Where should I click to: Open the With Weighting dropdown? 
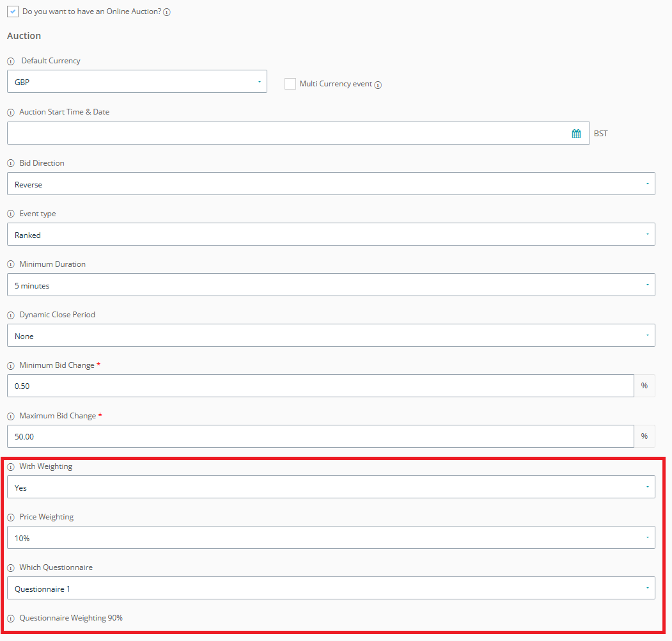(x=331, y=487)
